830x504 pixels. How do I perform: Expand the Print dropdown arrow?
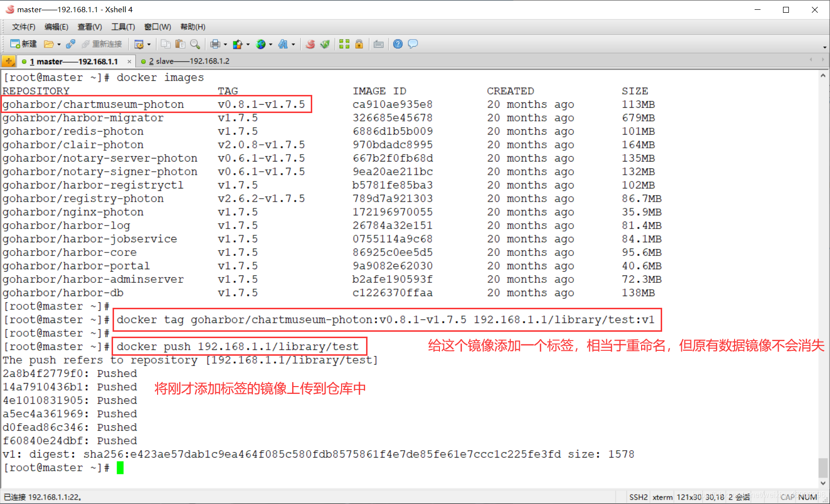point(225,44)
